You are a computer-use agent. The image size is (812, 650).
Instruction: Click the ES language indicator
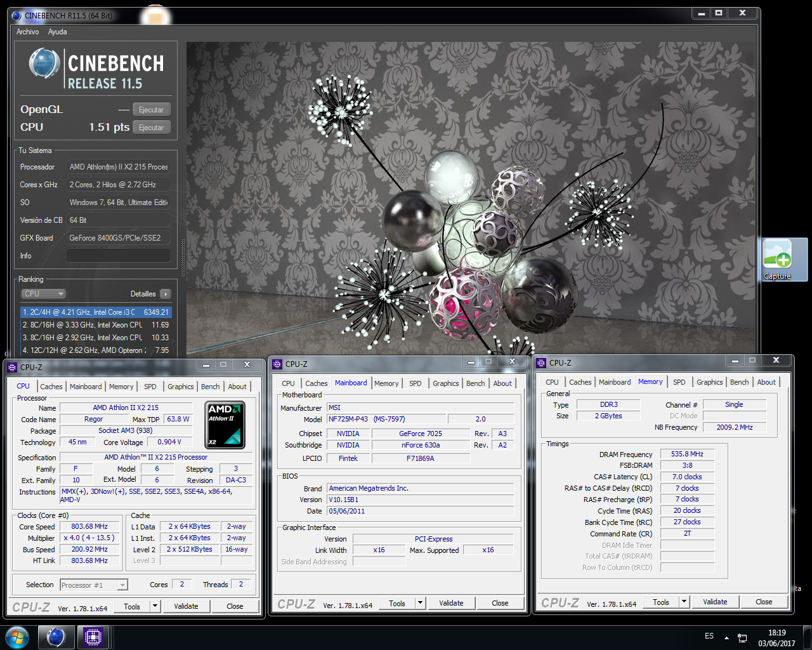point(709,636)
